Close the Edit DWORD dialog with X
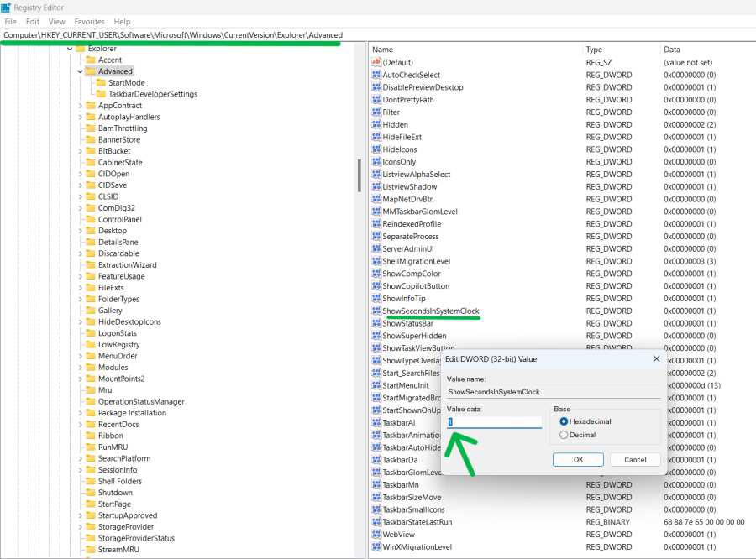The height and width of the screenshot is (559, 756). 656,359
